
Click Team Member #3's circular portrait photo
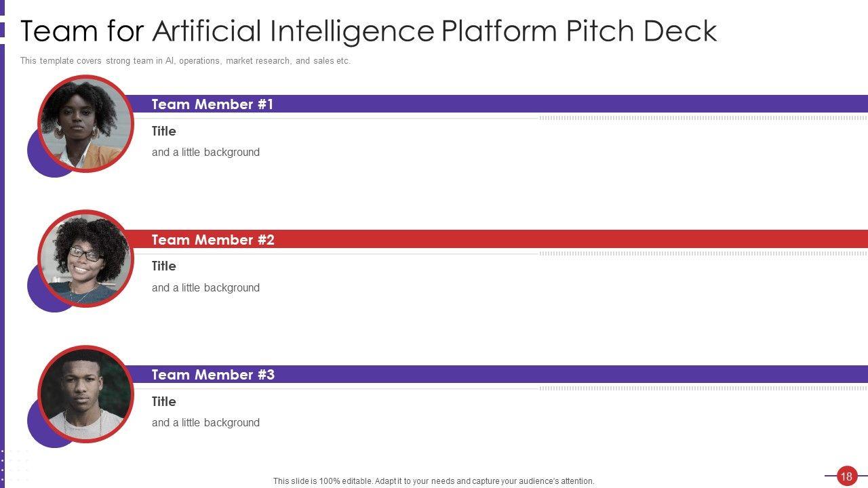85,394
